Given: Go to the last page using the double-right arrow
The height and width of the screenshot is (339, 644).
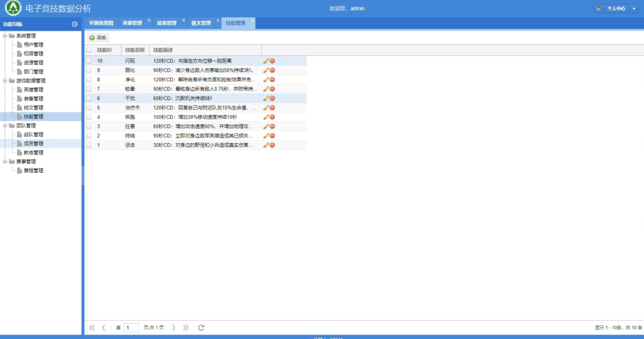Looking at the screenshot, I should coord(186,327).
